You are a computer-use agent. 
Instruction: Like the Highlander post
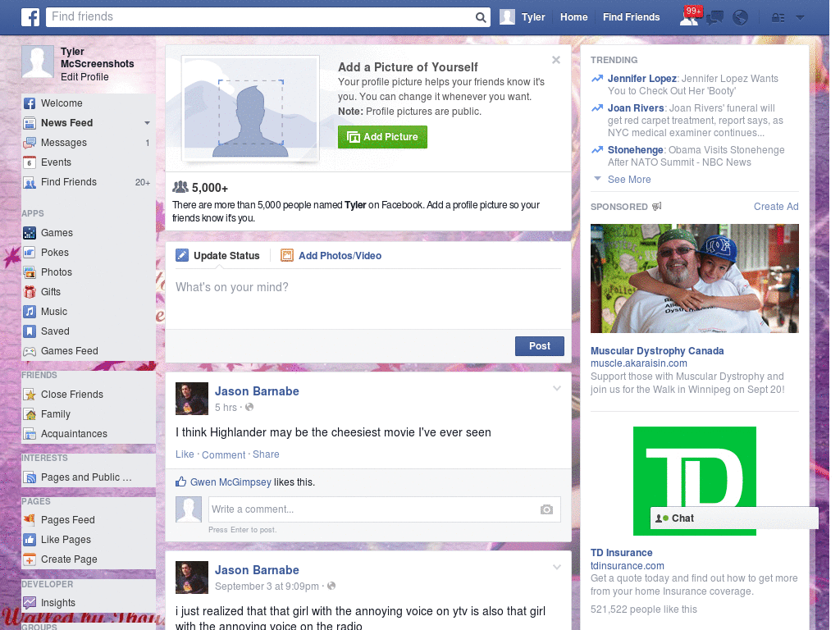click(x=185, y=454)
